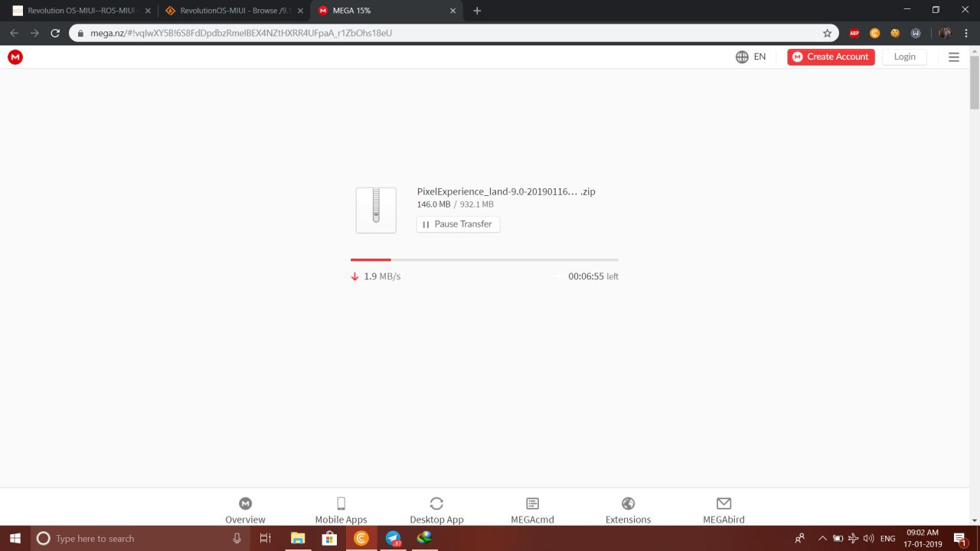Click the ABP Adblock Plus extension icon
980x551 pixels.
coord(854,33)
